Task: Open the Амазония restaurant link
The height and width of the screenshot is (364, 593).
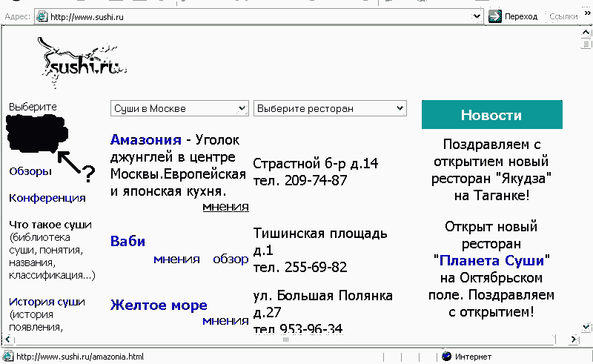Action: pyautogui.click(x=145, y=139)
